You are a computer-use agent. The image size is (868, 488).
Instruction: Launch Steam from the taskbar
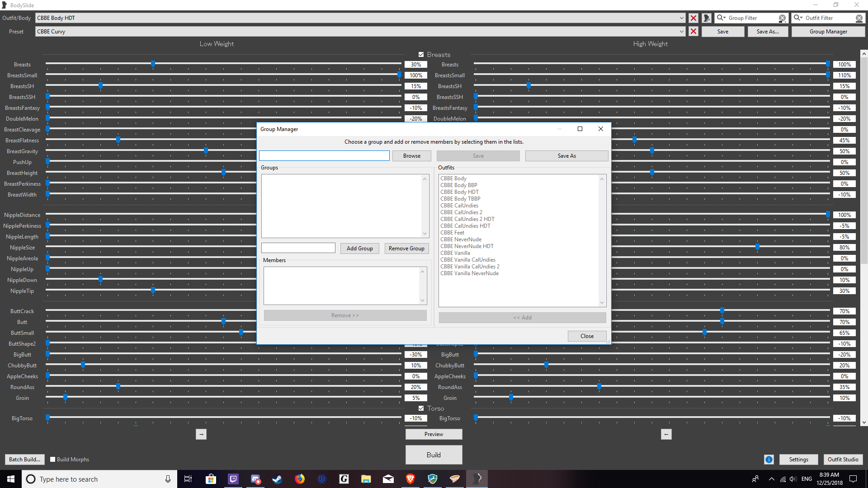tap(277, 479)
